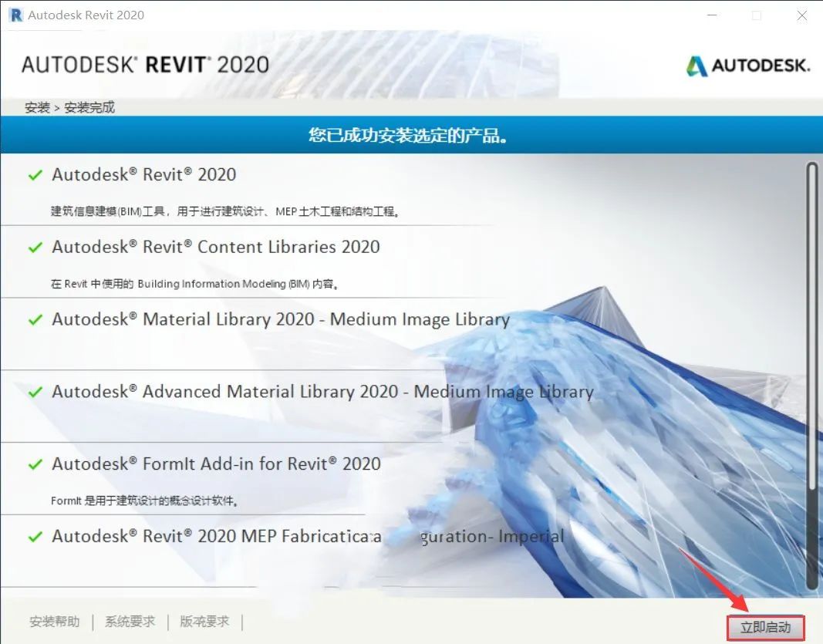
Task: Click the 立即启动 launch button
Action: (x=765, y=627)
